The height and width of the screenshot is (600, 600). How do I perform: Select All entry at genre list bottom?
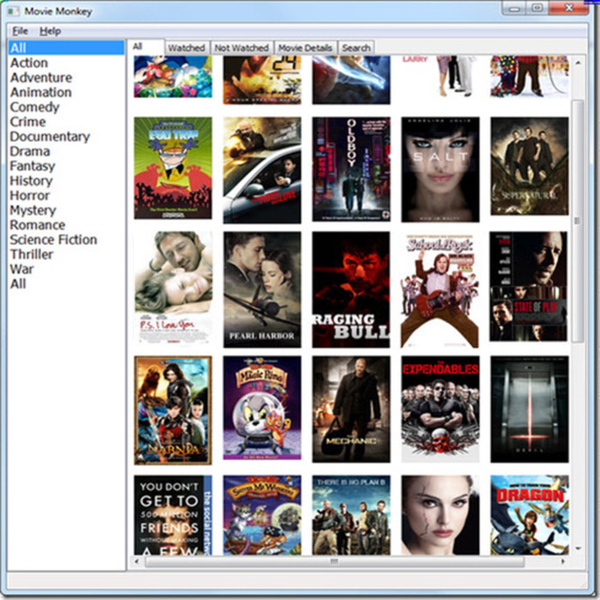click(x=18, y=284)
